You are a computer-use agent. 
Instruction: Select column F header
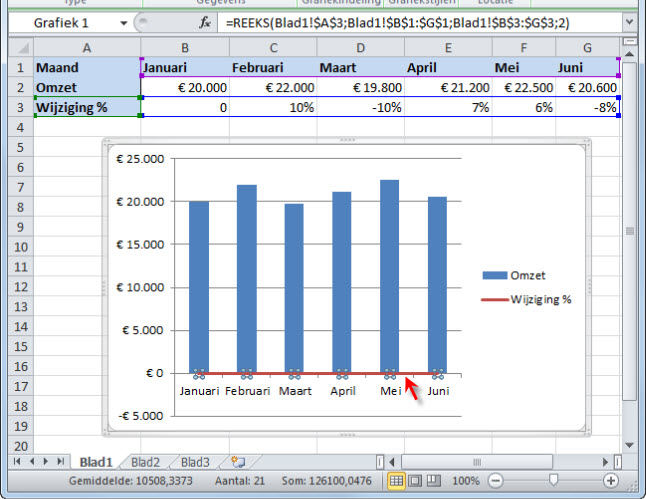pos(524,48)
